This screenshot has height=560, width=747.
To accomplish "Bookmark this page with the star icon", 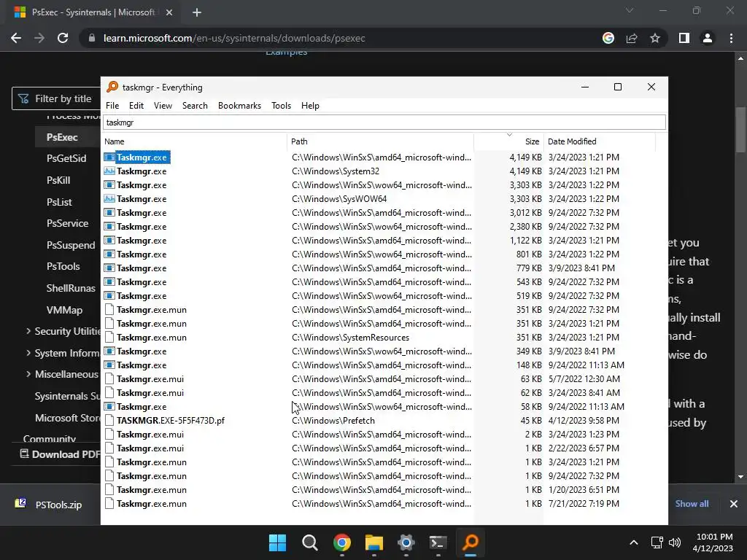I will pos(655,38).
